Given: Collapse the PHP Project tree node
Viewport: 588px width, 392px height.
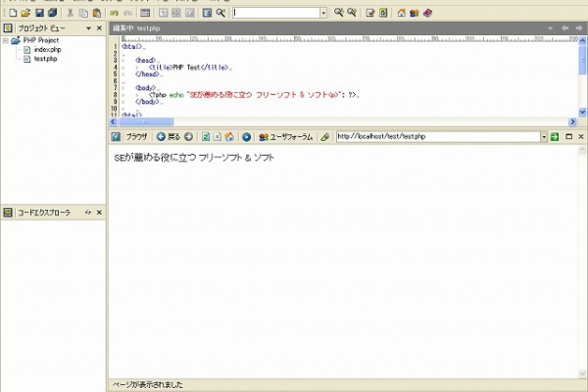Looking at the screenshot, I should coord(6,40).
